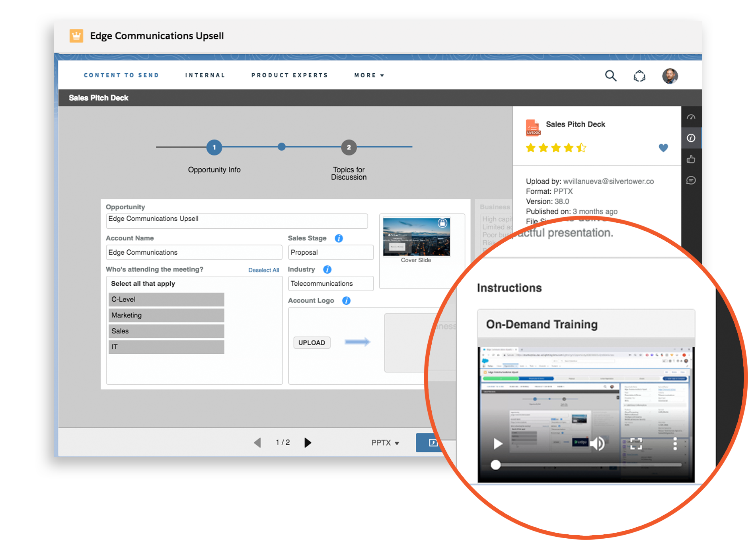
Task: Click the Account Logo info icon
Action: (346, 300)
